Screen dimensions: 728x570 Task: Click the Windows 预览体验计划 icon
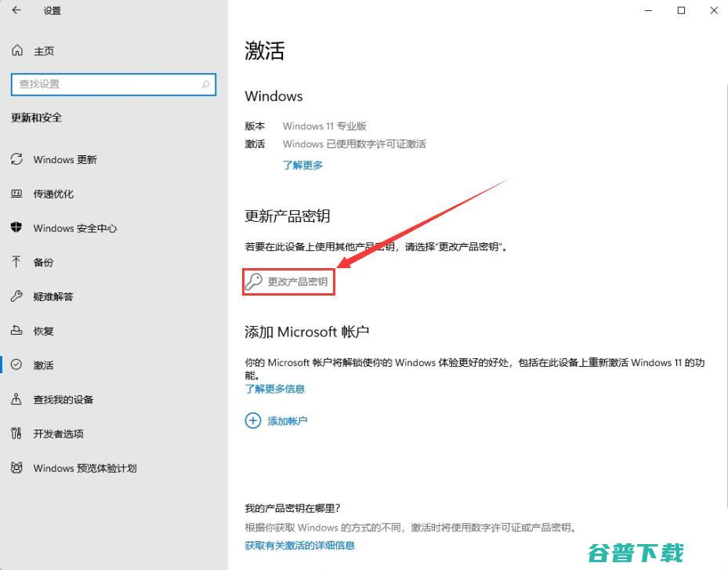[17, 468]
